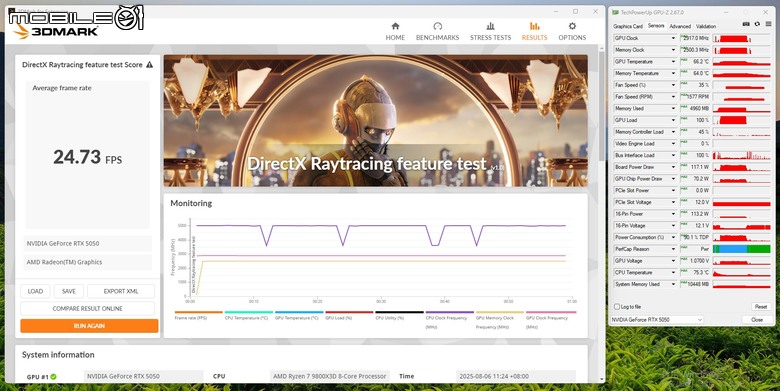Click COMPARE RESULT ONLINE
The image size is (780, 391).
pos(88,308)
